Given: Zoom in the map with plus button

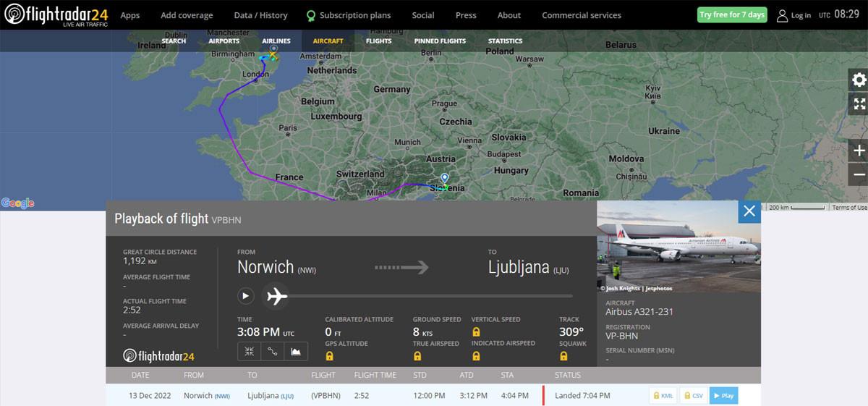Looking at the screenshot, I should click(859, 151).
